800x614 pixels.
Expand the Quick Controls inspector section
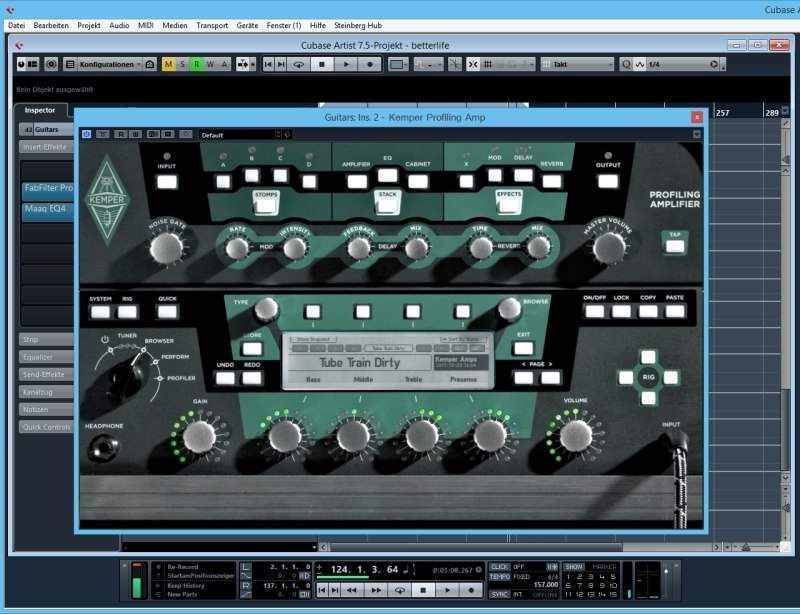pyautogui.click(x=46, y=427)
